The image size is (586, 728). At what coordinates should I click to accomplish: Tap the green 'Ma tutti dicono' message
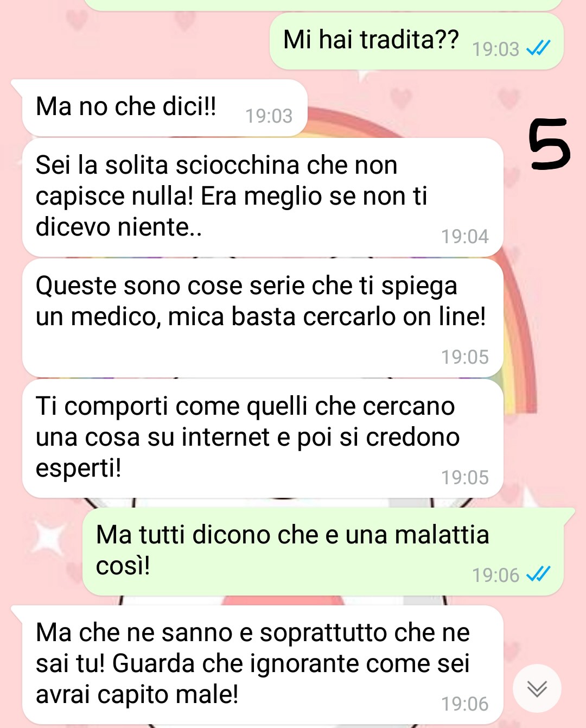[x=323, y=552]
